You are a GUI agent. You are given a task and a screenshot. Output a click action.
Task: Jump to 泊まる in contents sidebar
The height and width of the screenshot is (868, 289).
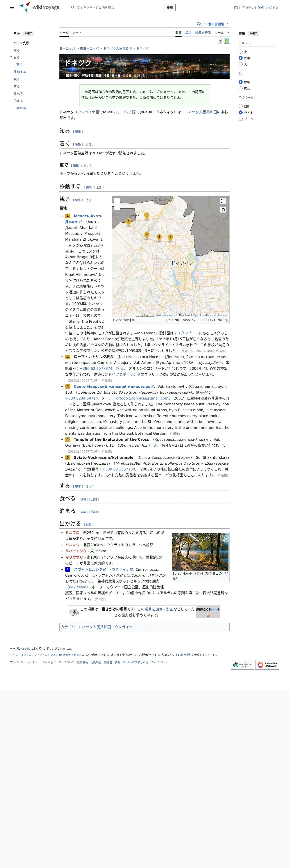coord(18,101)
